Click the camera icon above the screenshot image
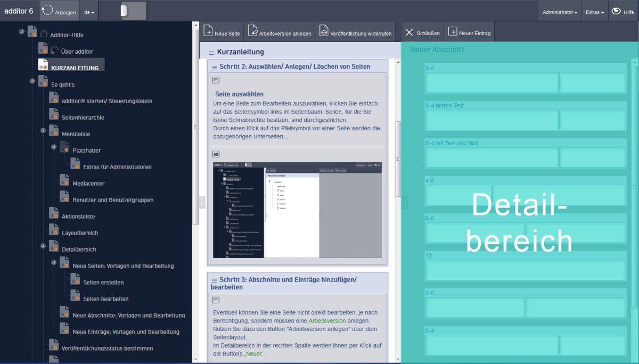This screenshot has height=364, width=639. click(216, 154)
